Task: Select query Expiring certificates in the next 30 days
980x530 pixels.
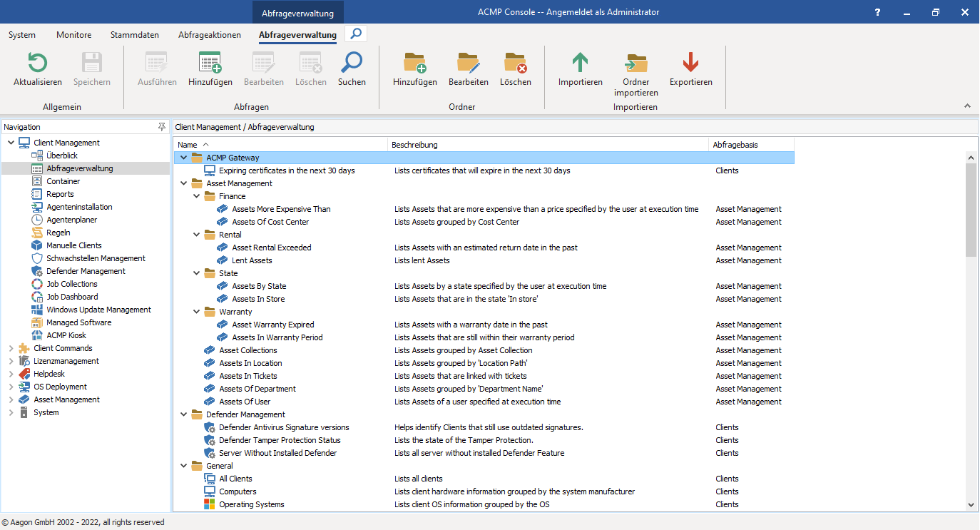Action: tap(287, 170)
